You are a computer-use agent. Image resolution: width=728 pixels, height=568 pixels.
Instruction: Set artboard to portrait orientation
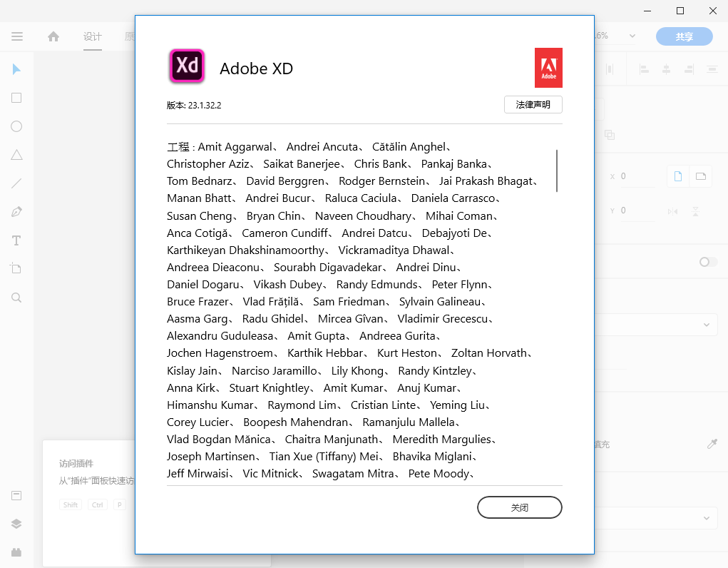tap(678, 176)
